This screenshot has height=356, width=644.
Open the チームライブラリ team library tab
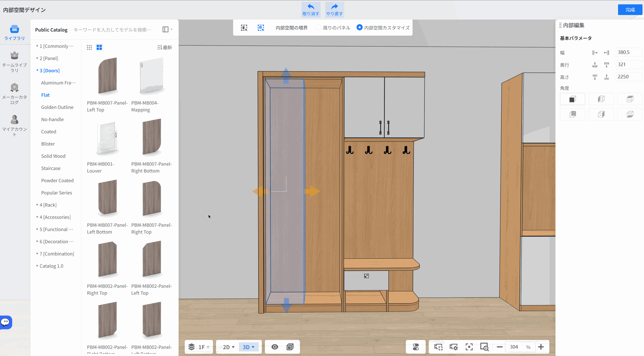[x=15, y=62]
